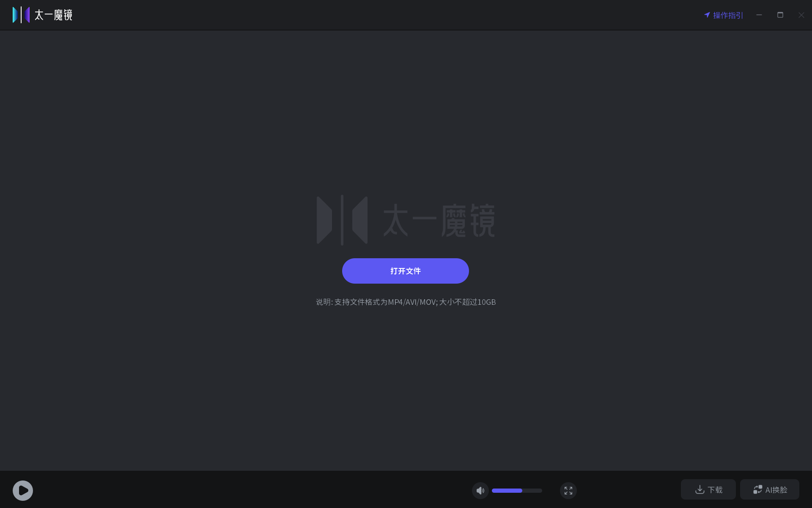Click the 太一魔镜 logo in title bar
The height and width of the screenshot is (508, 812).
[42, 15]
